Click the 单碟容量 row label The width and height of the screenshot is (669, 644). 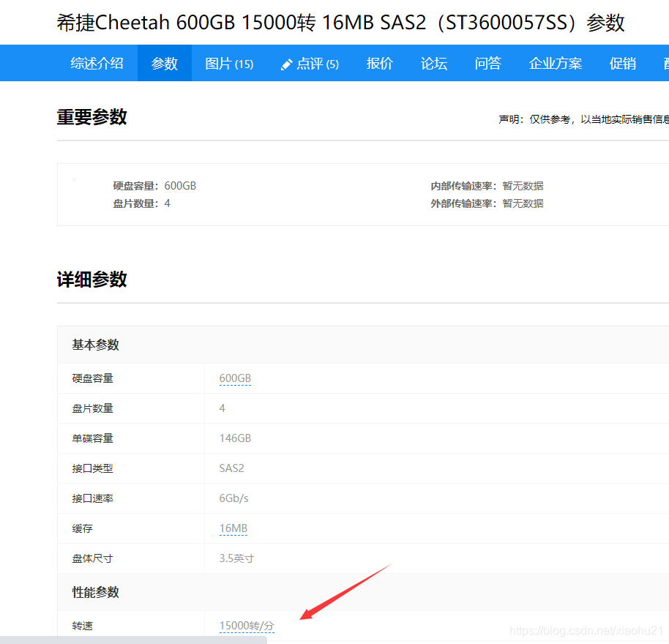coord(92,438)
